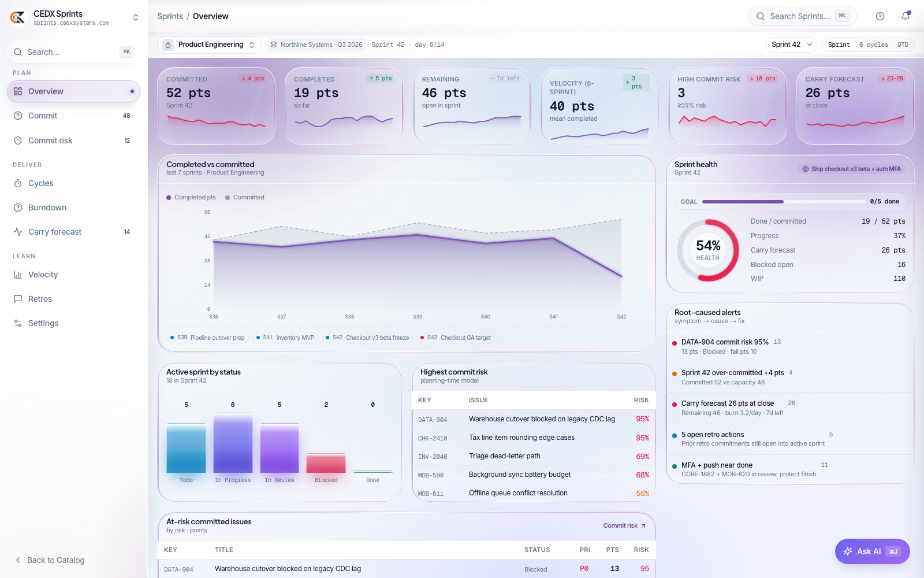
Task: Open the Sprint 42 selector dropdown
Action: pos(791,45)
